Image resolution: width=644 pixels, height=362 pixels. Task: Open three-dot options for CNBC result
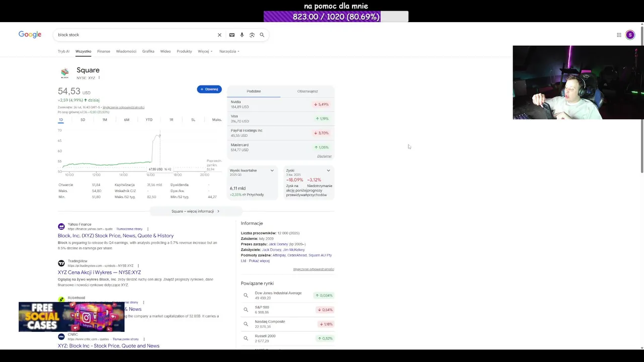(144, 339)
